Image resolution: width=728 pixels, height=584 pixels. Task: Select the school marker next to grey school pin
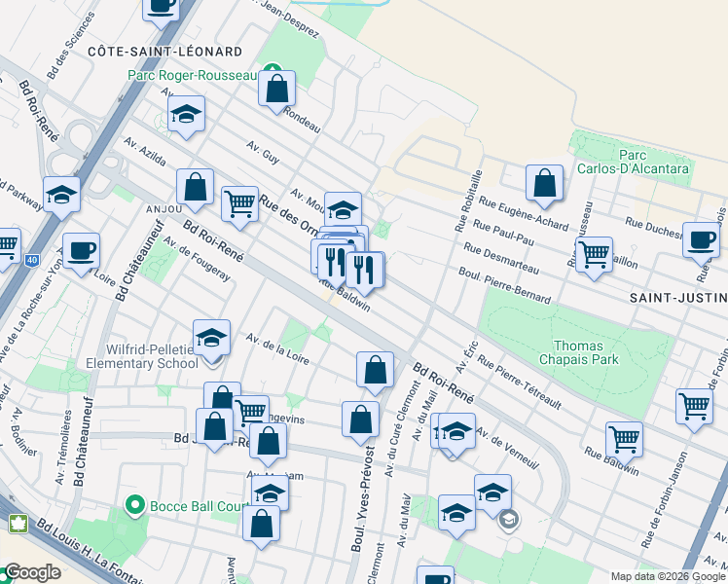pyautogui.click(x=493, y=495)
